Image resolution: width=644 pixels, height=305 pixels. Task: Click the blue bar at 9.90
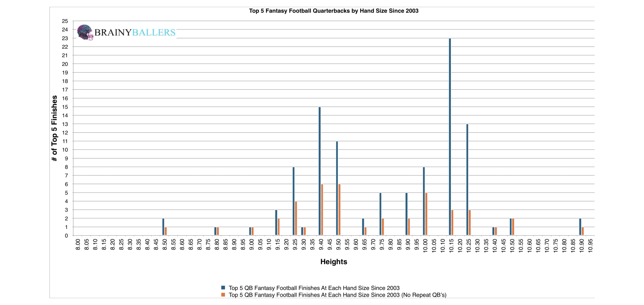[x=407, y=214]
